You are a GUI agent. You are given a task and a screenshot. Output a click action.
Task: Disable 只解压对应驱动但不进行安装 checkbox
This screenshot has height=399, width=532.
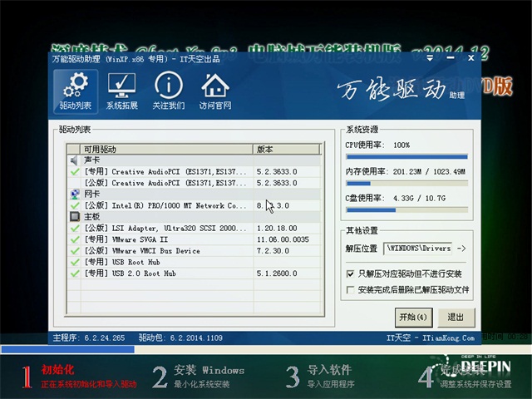pyautogui.click(x=350, y=273)
